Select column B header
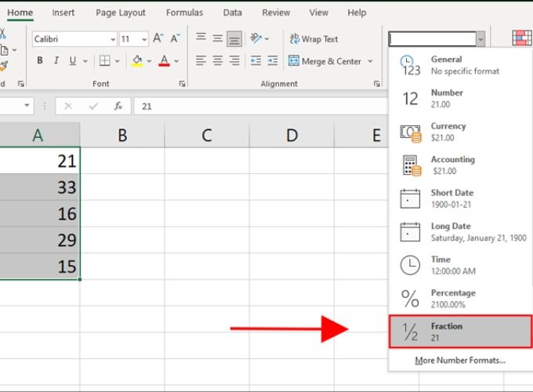This screenshot has height=392, width=533. coord(122,135)
